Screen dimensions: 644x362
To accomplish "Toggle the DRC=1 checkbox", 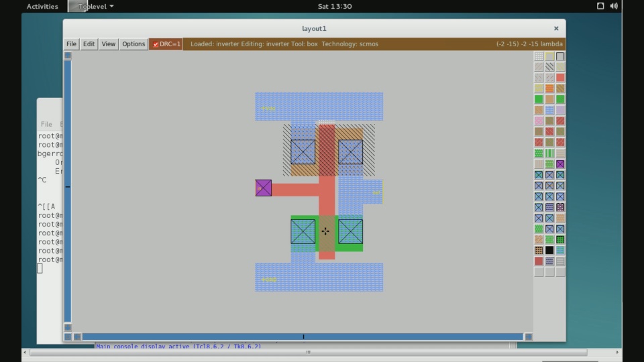I will click(156, 44).
